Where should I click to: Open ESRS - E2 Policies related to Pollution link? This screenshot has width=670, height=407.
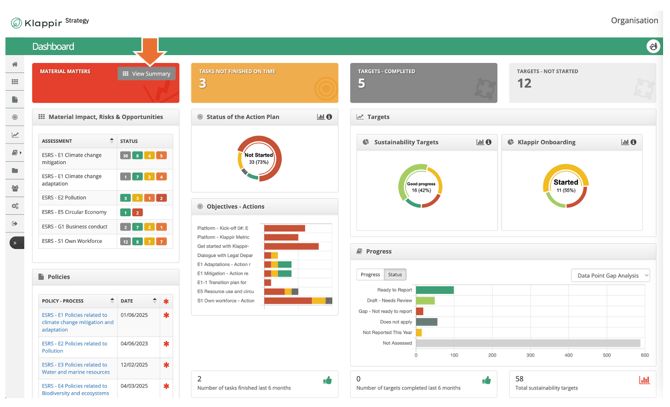pyautogui.click(x=74, y=347)
